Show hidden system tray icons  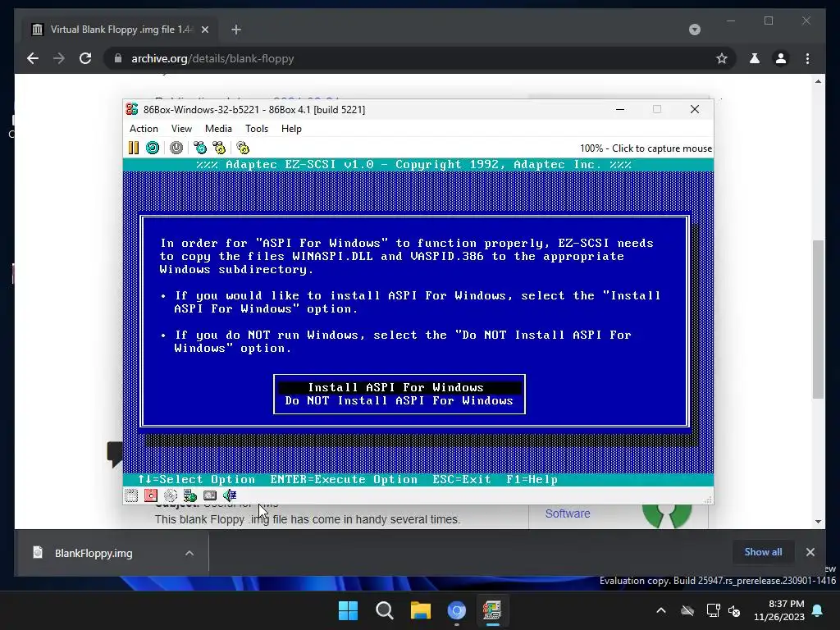click(661, 610)
